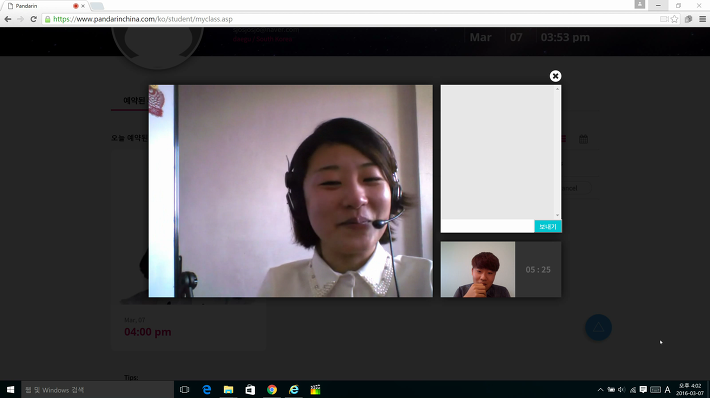The image size is (710, 398).
Task: Open the Action Center notifications icon
Action: coord(643,389)
